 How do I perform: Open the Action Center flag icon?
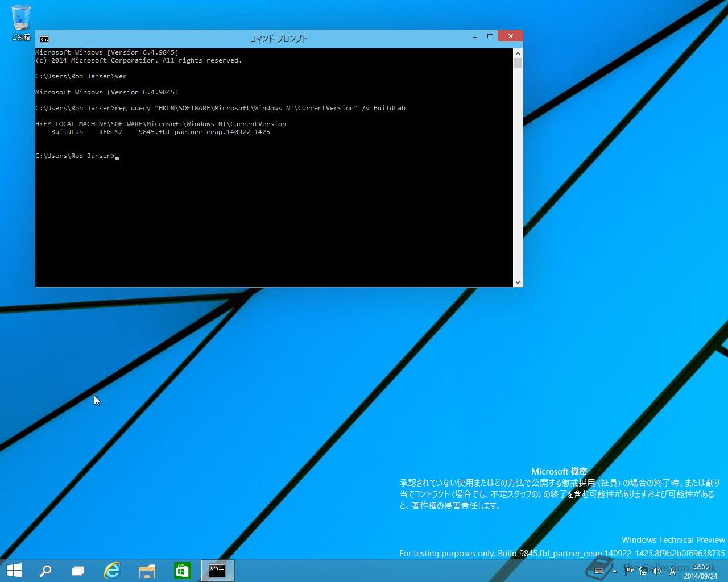pos(629,571)
